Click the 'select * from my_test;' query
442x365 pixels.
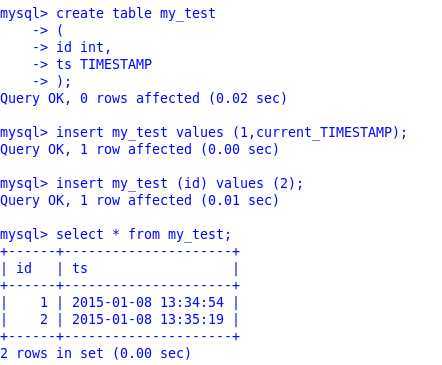point(115,234)
